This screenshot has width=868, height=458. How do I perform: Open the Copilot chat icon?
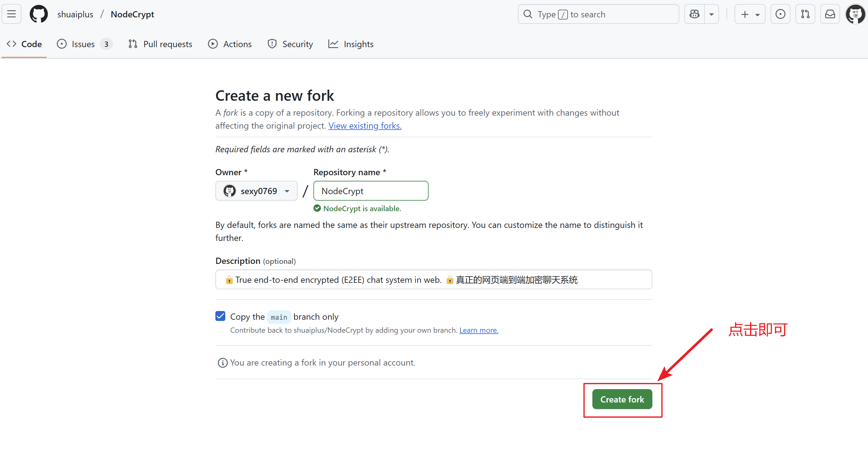pyautogui.click(x=695, y=14)
